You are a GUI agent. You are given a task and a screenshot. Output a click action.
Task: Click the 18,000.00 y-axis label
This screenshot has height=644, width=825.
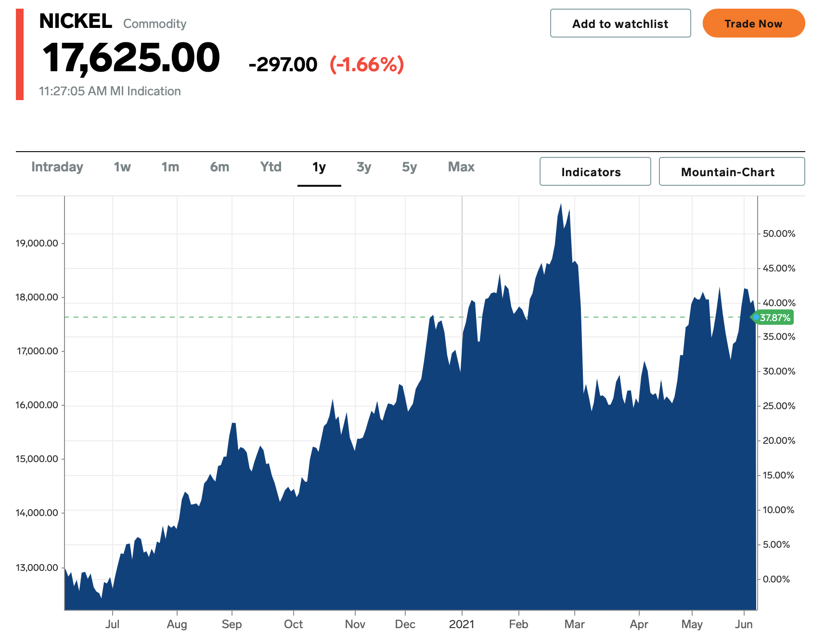(x=37, y=297)
